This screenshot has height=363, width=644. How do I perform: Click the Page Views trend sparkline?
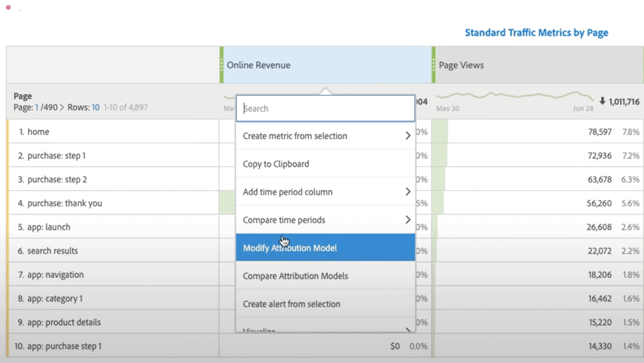click(515, 97)
